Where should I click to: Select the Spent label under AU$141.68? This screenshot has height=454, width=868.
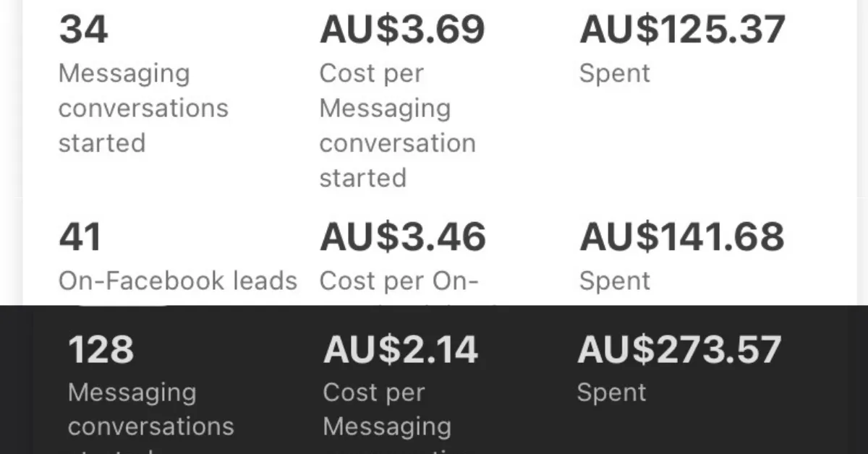614,280
